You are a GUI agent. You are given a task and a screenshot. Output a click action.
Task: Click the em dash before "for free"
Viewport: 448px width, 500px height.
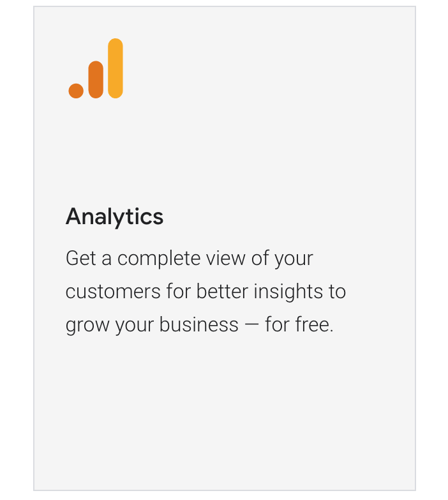coord(251,325)
